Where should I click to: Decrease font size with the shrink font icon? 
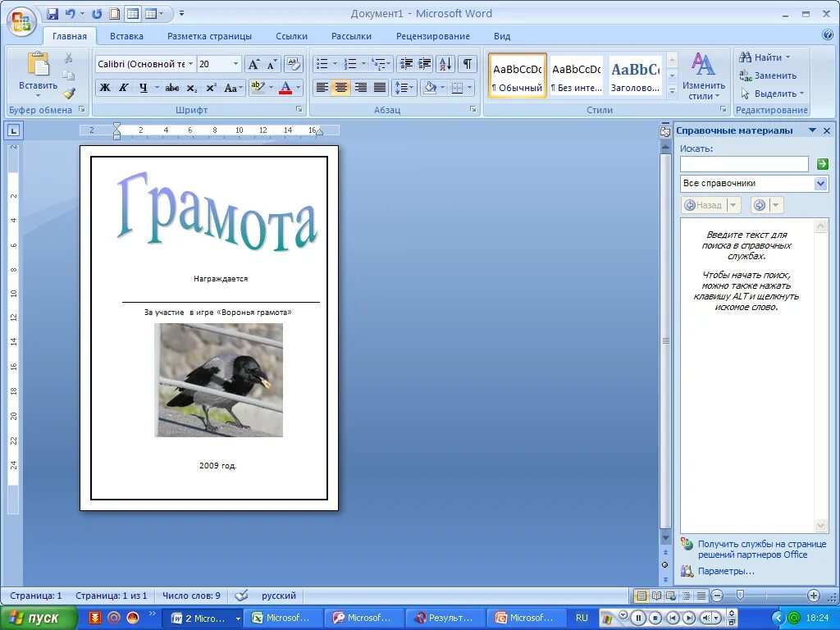(272, 64)
